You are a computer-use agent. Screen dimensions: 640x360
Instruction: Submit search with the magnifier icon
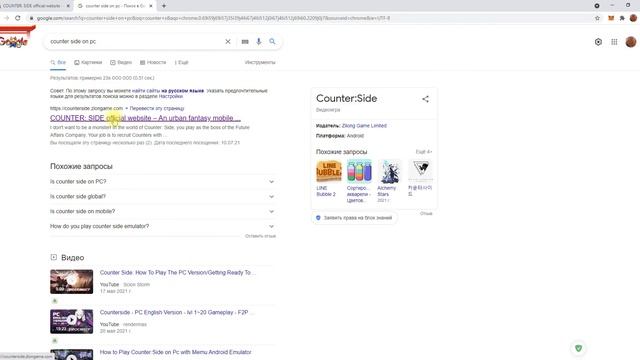point(272,41)
